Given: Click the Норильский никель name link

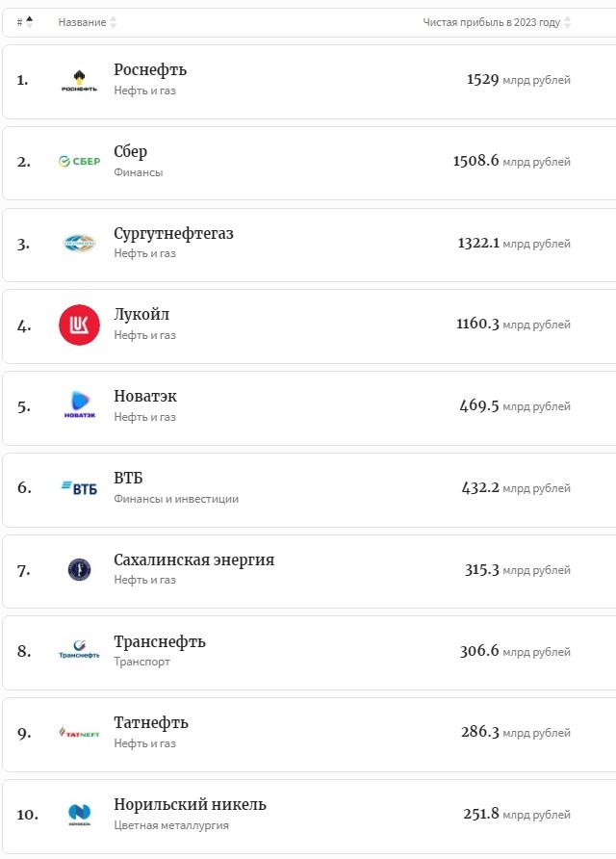Looking at the screenshot, I should click(x=190, y=804).
